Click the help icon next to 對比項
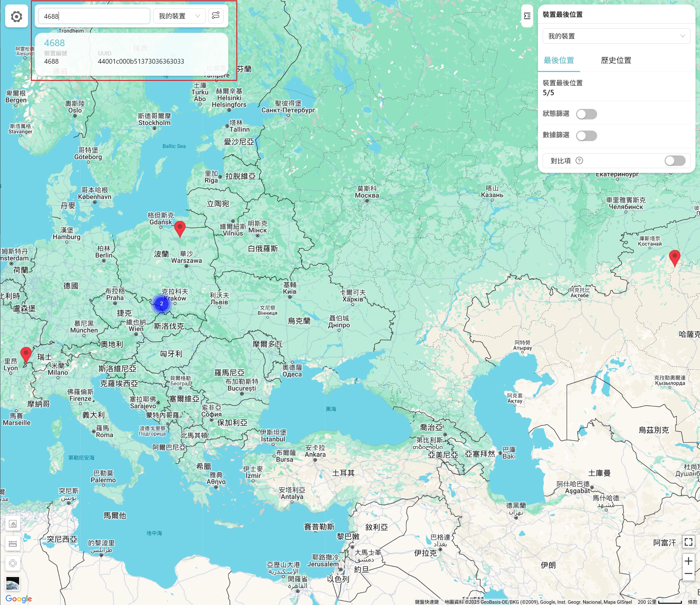The width and height of the screenshot is (700, 605). tap(579, 160)
